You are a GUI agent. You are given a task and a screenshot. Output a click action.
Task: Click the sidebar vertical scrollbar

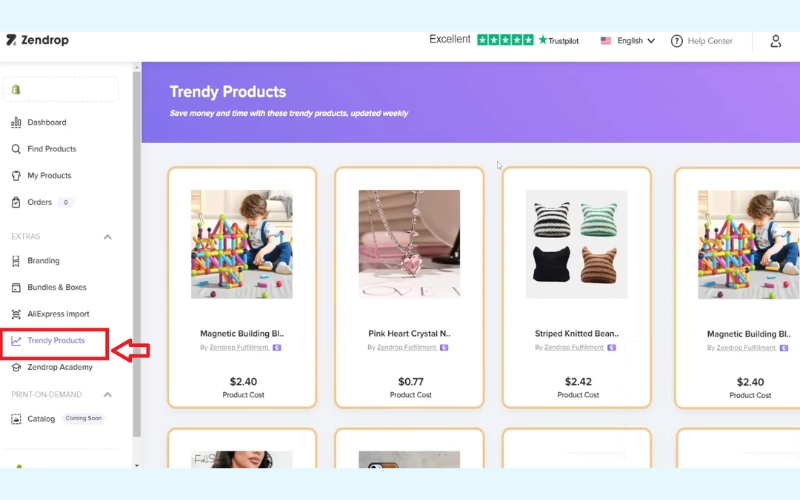(x=136, y=254)
